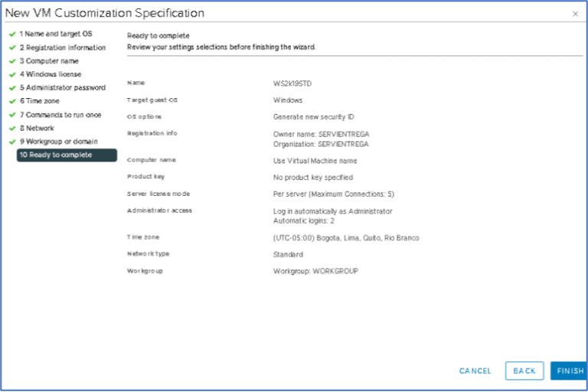
Task: Click the green checkmark beside Commands to run once
Action: pos(12,115)
